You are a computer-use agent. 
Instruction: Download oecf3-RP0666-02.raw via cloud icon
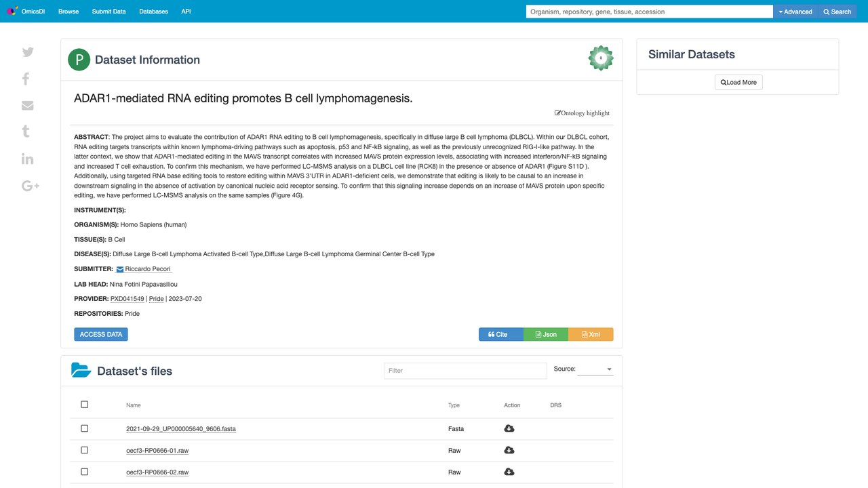[x=509, y=472]
